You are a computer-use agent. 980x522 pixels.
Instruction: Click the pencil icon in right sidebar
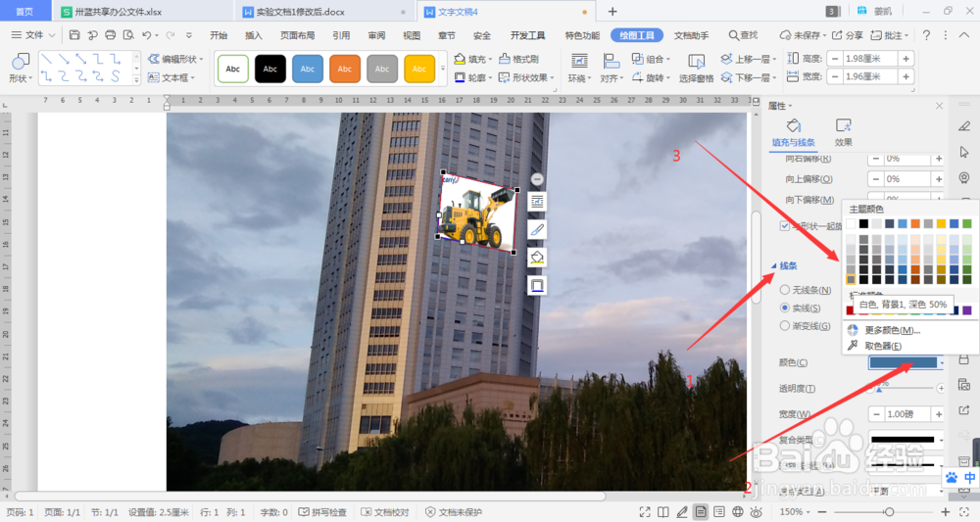[x=963, y=126]
